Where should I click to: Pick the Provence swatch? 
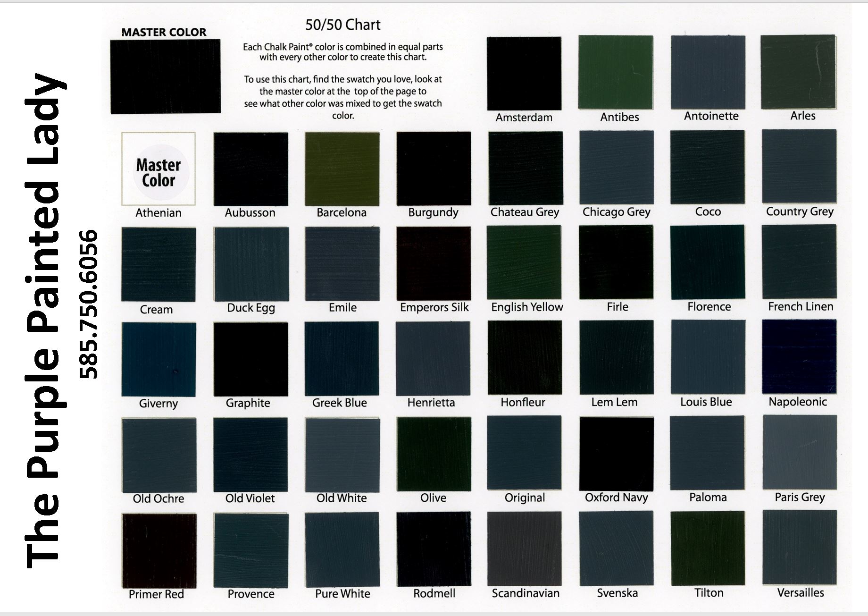point(251,550)
